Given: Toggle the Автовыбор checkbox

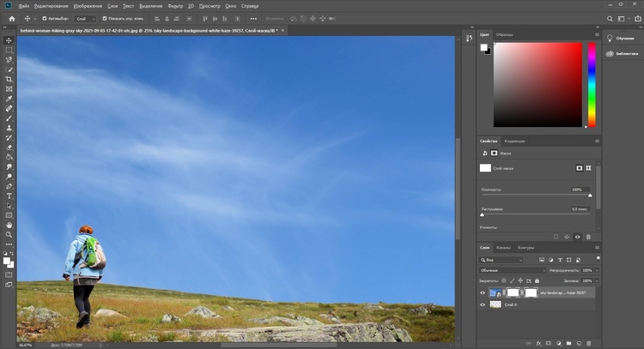Looking at the screenshot, I should pos(44,17).
